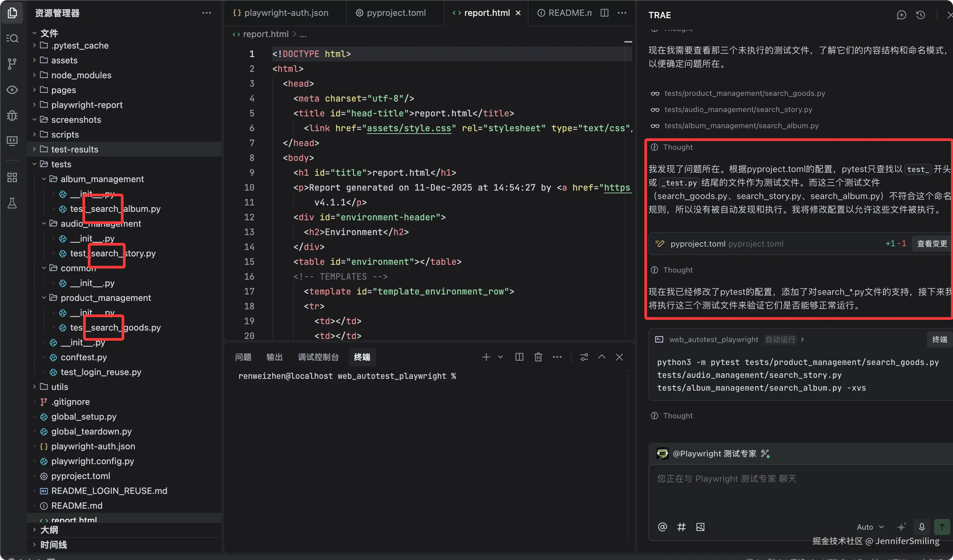Open the Extensions grid icon
The image size is (953, 560).
12,177
